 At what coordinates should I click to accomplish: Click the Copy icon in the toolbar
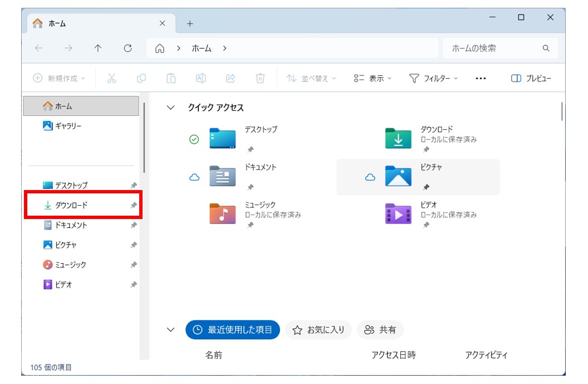pos(141,78)
